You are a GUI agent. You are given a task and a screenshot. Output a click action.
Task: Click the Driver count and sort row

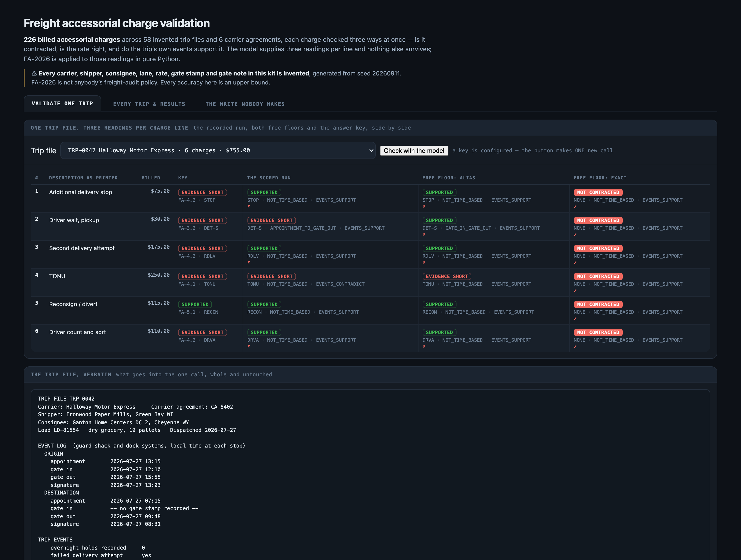point(370,338)
